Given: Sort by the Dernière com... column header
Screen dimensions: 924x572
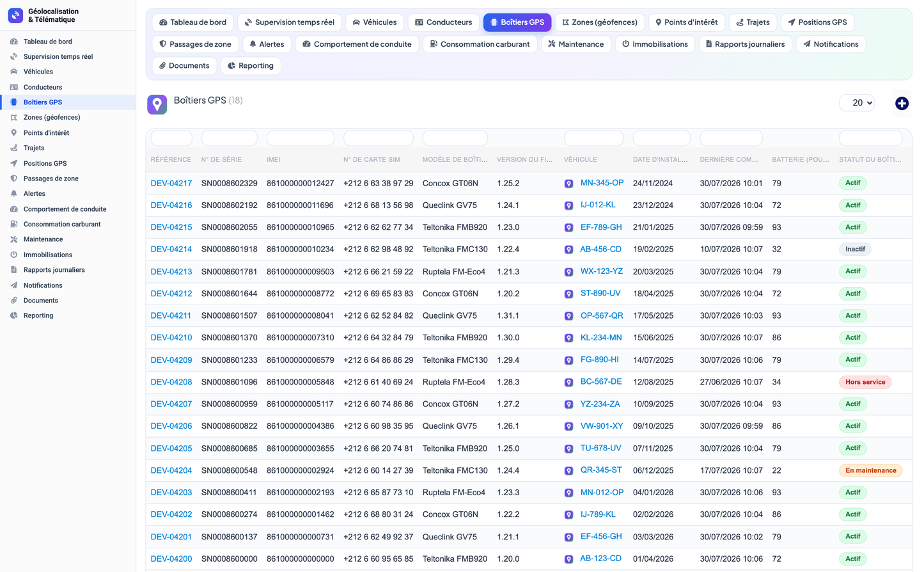Looking at the screenshot, I should pyautogui.click(x=729, y=160).
